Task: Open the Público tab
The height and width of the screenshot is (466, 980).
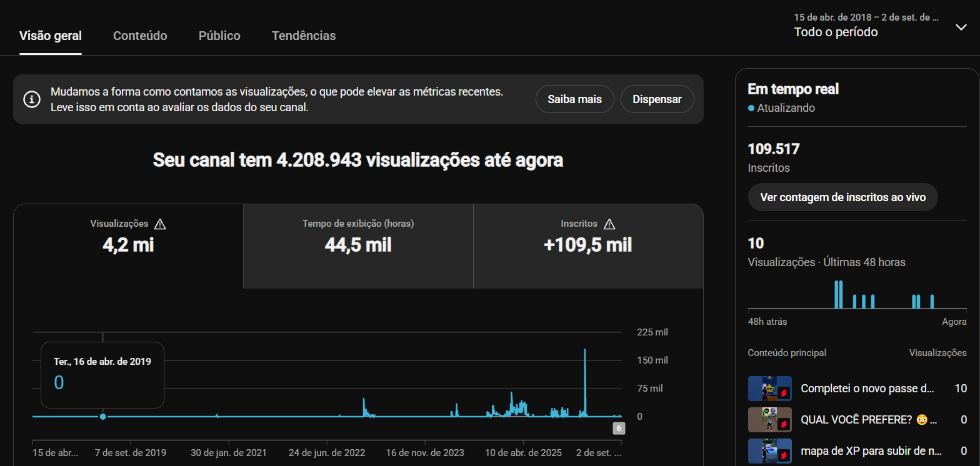Action: tap(219, 36)
